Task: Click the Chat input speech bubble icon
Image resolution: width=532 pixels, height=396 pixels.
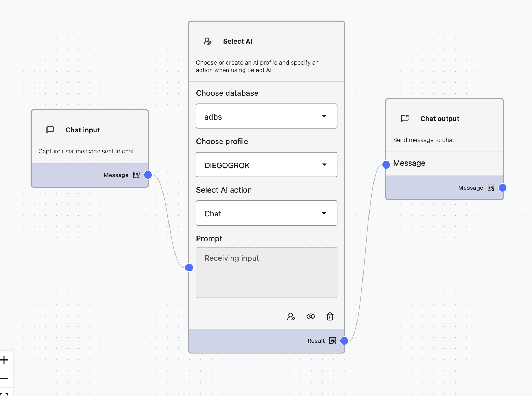Action: tap(50, 130)
